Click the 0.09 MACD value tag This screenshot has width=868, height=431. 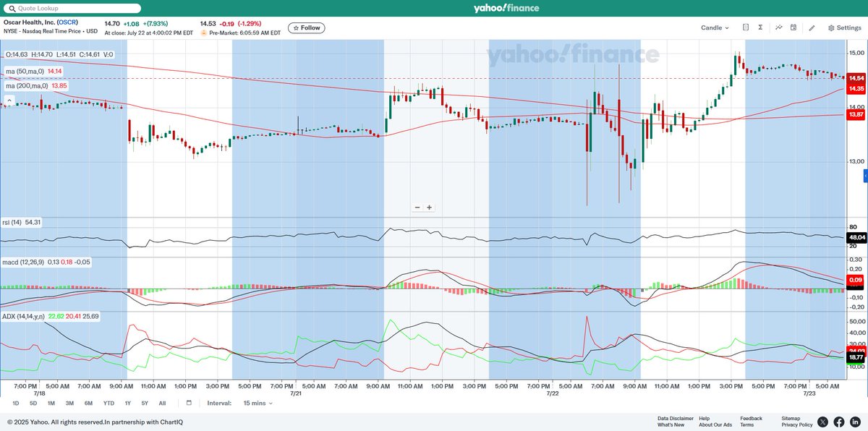(x=856, y=279)
